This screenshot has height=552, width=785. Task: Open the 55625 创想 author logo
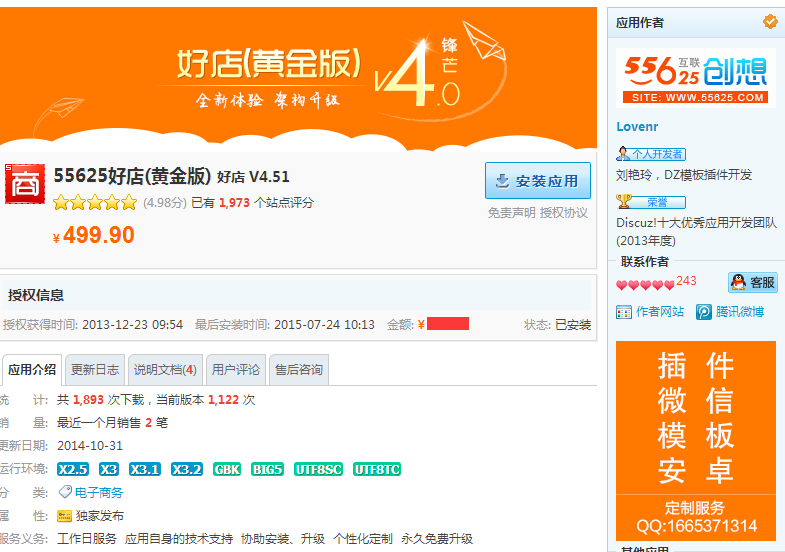coord(695,78)
